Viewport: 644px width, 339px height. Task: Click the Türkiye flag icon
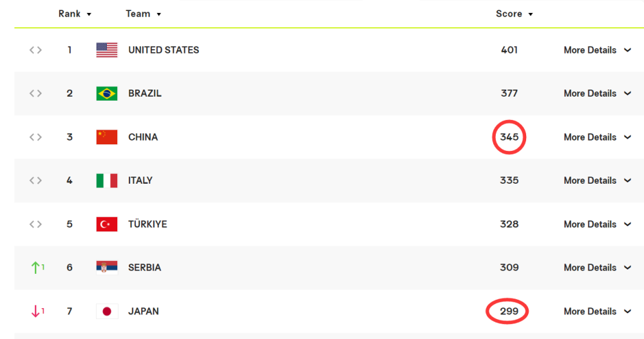click(107, 224)
